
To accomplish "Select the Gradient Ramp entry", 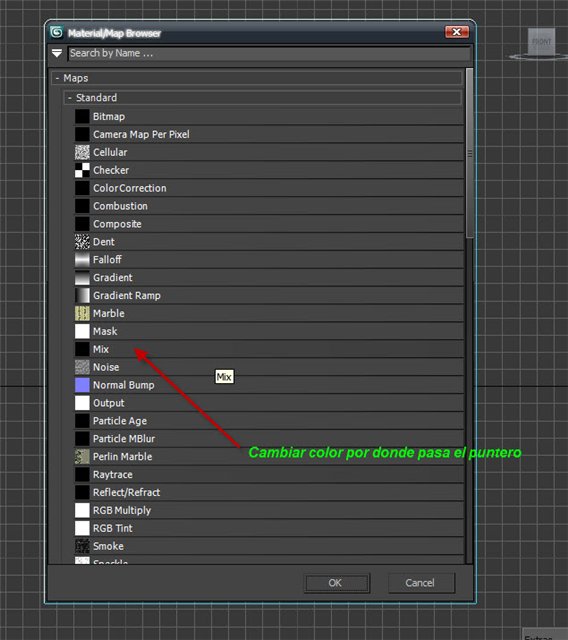I will point(269,296).
